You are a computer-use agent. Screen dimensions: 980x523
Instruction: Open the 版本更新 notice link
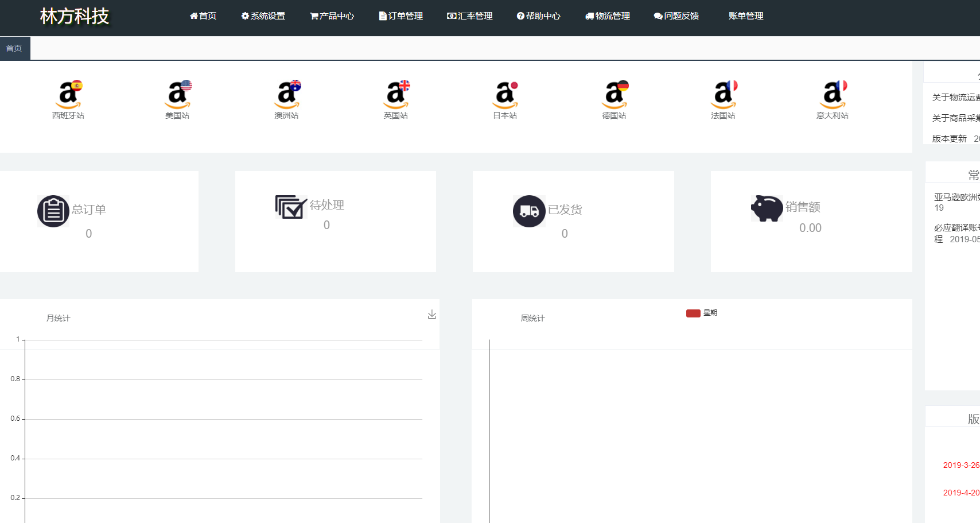950,139
